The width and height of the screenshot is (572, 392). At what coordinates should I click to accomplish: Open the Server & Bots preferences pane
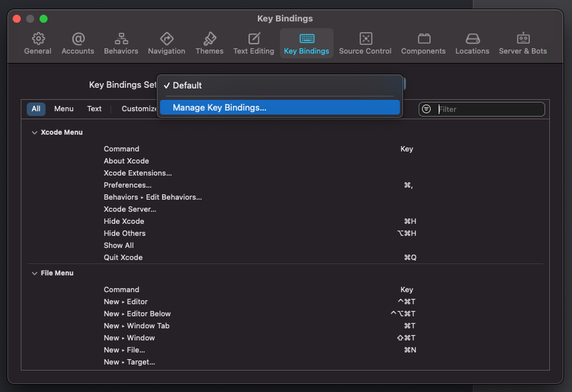pos(522,44)
